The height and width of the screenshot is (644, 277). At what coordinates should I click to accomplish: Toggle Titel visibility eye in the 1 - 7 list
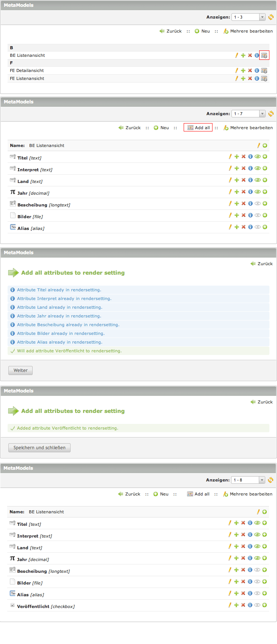[258, 156]
